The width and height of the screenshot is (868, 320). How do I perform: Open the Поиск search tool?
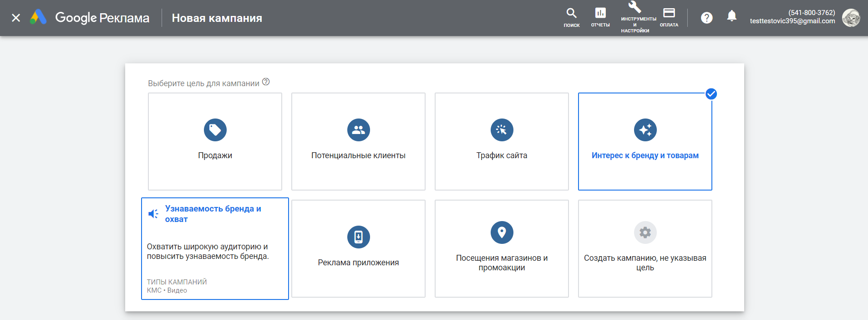pos(572,18)
